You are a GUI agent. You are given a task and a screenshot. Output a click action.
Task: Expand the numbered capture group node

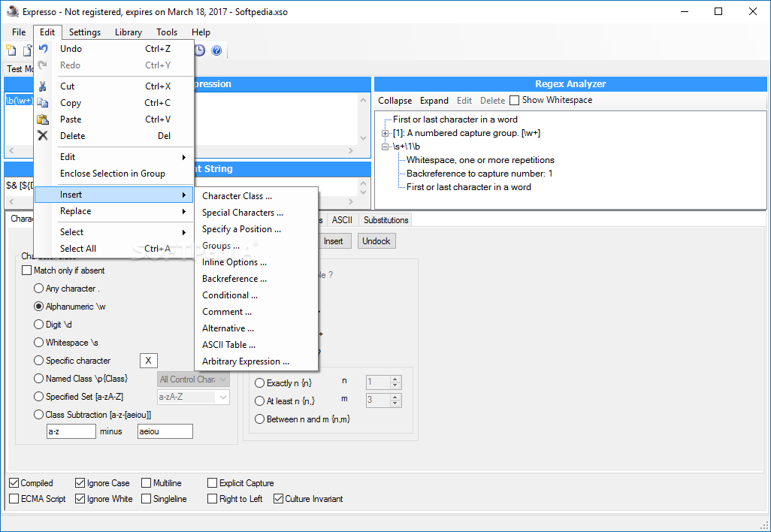click(385, 133)
